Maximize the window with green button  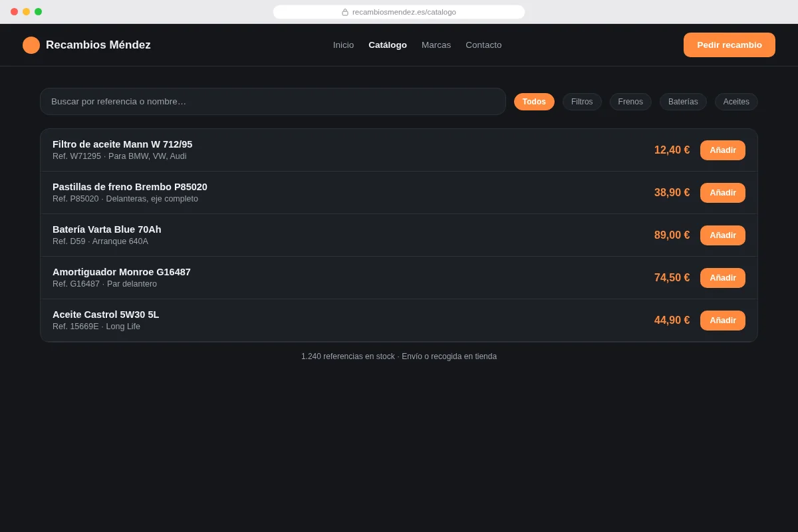38,12
